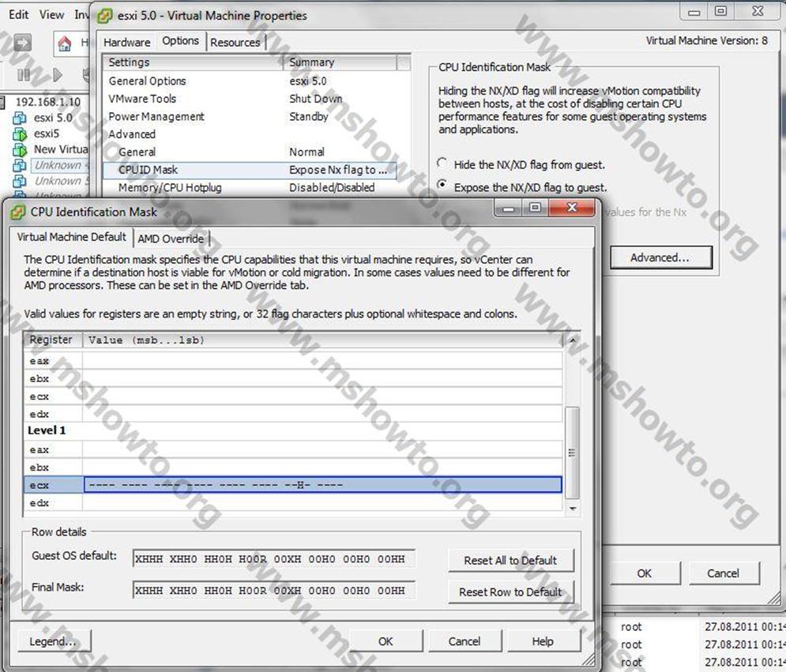Click the Guest OS default field
This screenshot has width=786, height=672.
pos(273,558)
